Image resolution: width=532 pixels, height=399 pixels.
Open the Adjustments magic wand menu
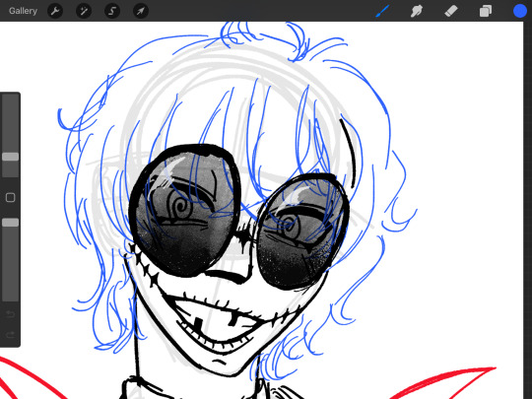coord(84,11)
